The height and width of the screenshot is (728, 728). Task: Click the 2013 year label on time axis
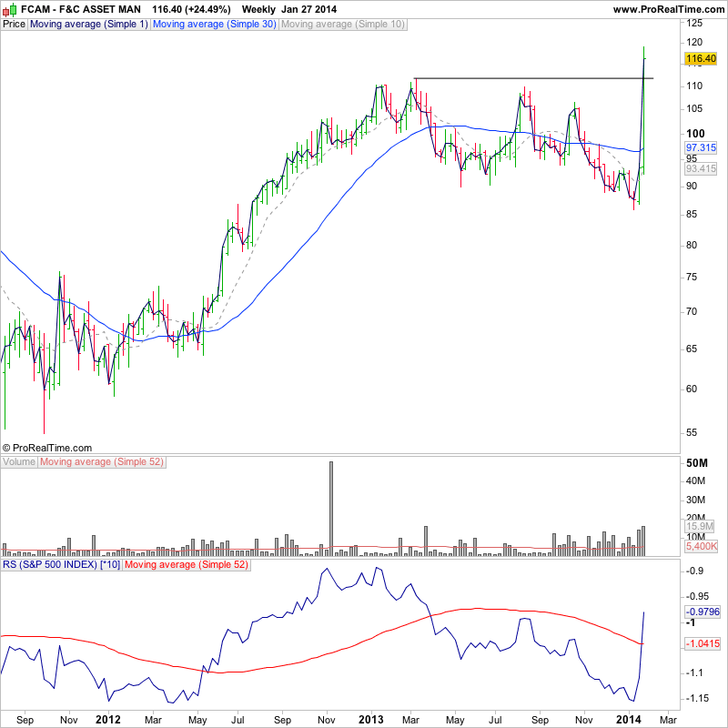point(371,720)
